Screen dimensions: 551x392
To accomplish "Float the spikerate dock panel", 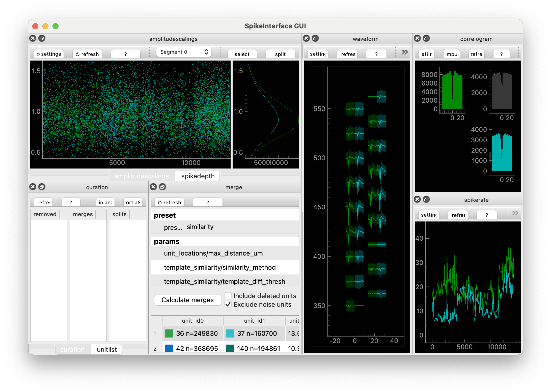I will (426, 200).
